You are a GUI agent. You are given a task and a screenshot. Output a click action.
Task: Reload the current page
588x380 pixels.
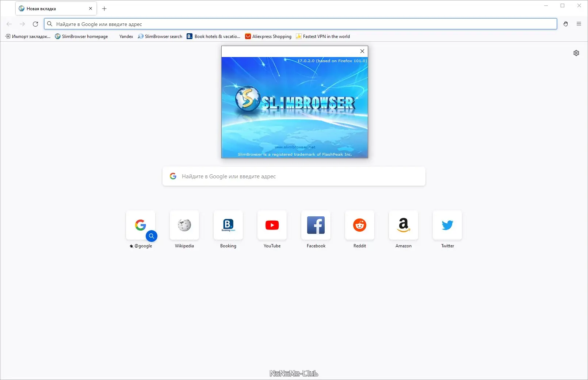coord(35,24)
